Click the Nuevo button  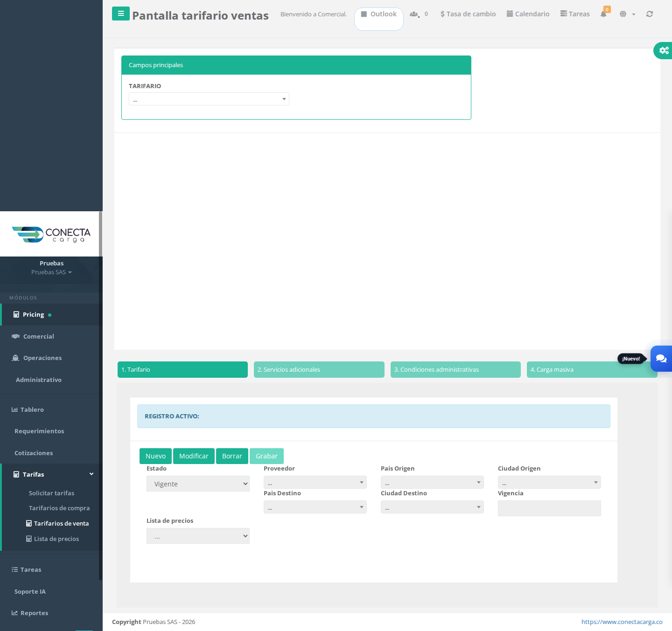(x=155, y=456)
